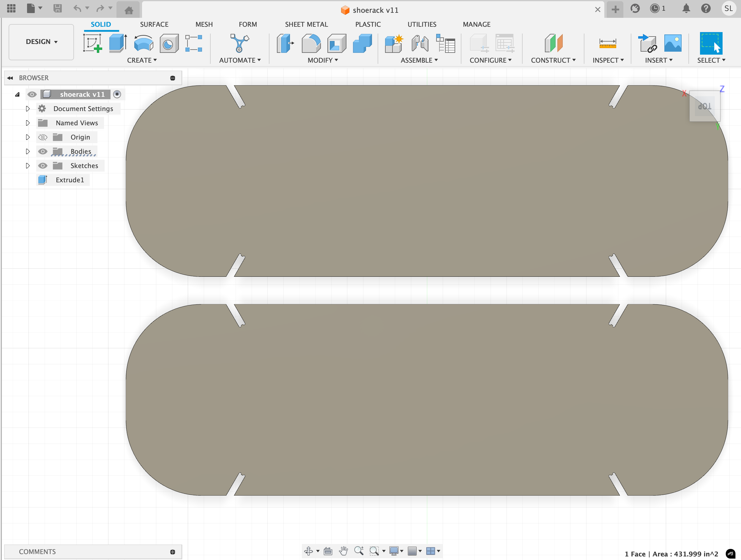Go to the Home tab icon
The width and height of the screenshot is (741, 560).
pyautogui.click(x=129, y=10)
